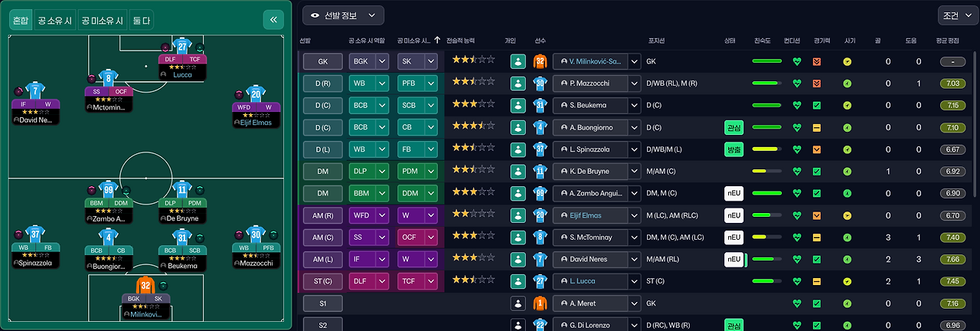980x331 pixels.
Task: Click the orange number 32 goalkeeper shirt in the list
Action: 541,61
